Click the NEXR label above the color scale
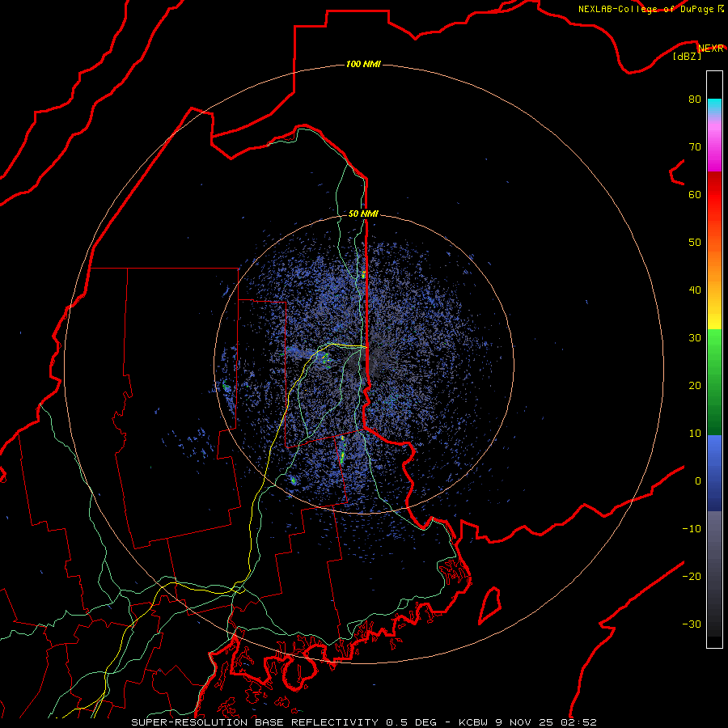 coord(711,49)
